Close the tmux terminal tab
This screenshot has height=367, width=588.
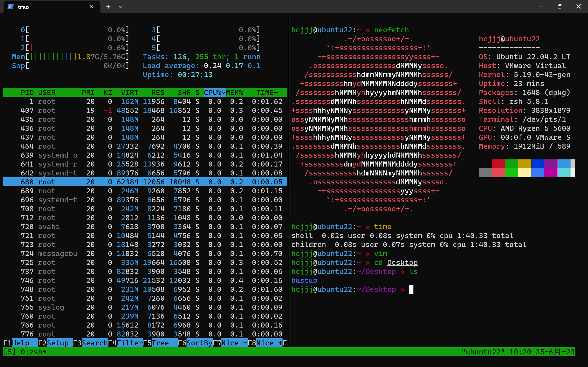(x=92, y=7)
